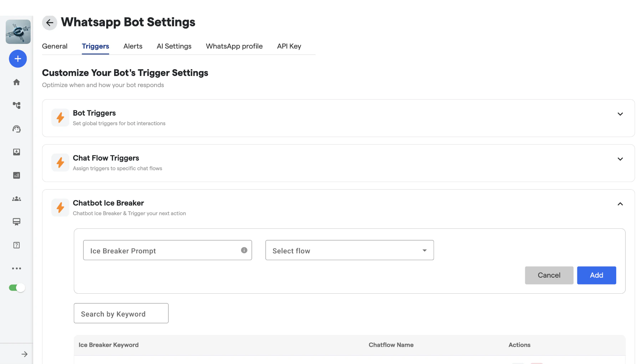Open the AI Settings tab
This screenshot has width=644, height=364.
[x=174, y=46]
